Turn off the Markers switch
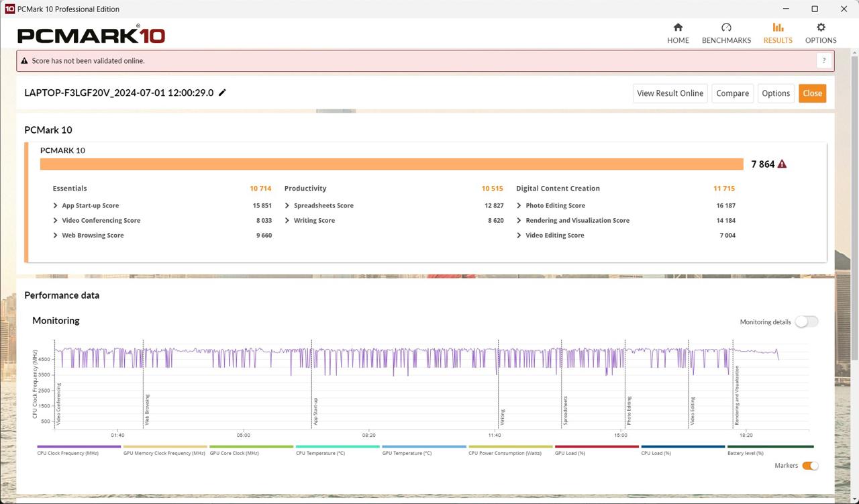The height and width of the screenshot is (504, 859). [x=810, y=466]
